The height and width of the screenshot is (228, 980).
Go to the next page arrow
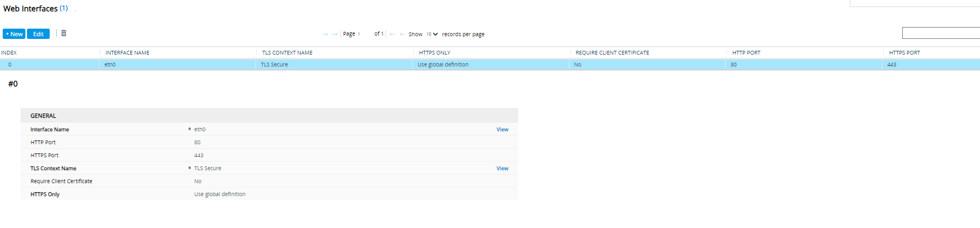[392, 34]
